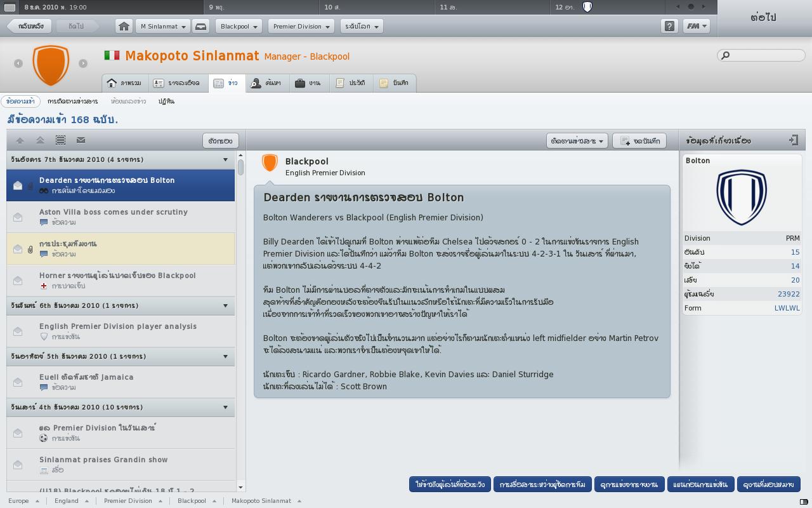Click the orange Blackpool badge in the header
The width and height of the screenshot is (812, 508).
tap(51, 64)
